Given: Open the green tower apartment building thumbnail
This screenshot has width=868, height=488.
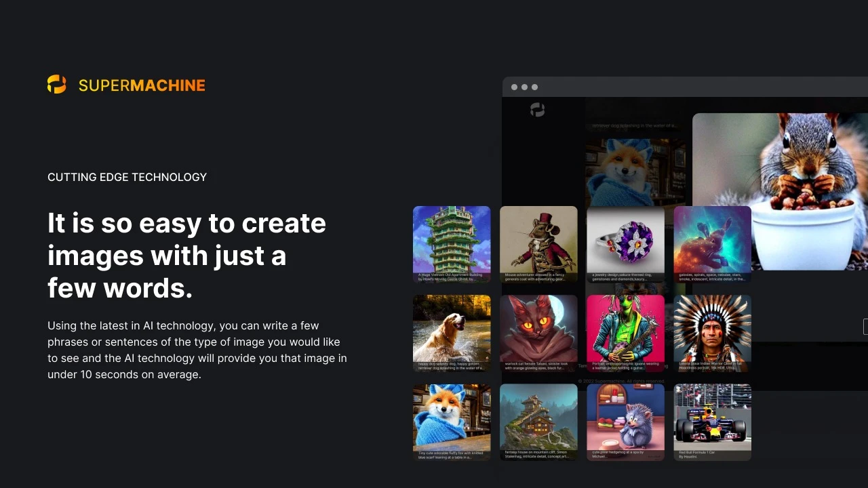Looking at the screenshot, I should (452, 244).
